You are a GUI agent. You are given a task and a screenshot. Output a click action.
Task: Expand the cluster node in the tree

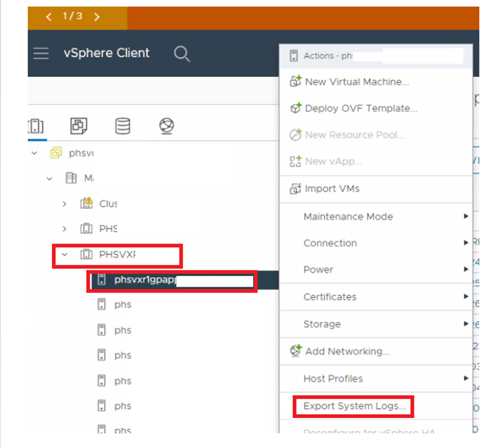64,204
